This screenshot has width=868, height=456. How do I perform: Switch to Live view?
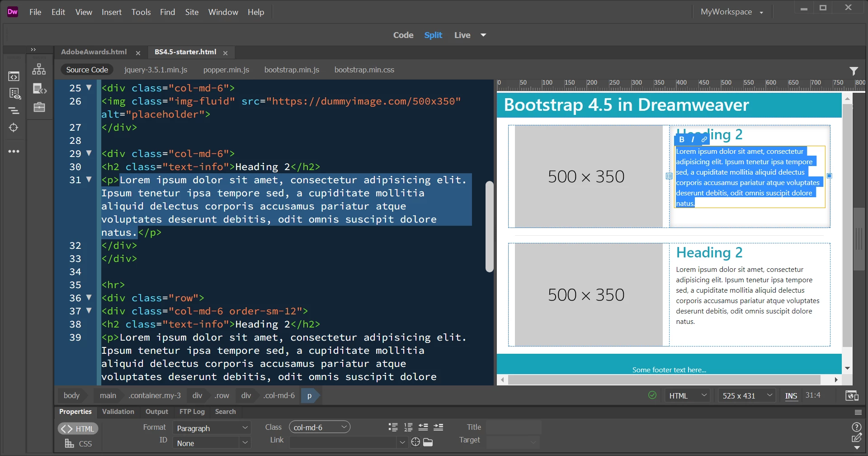tap(462, 35)
